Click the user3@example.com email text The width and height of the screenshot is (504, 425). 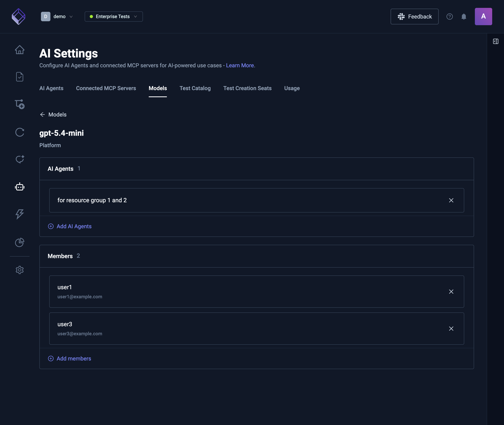click(x=80, y=334)
